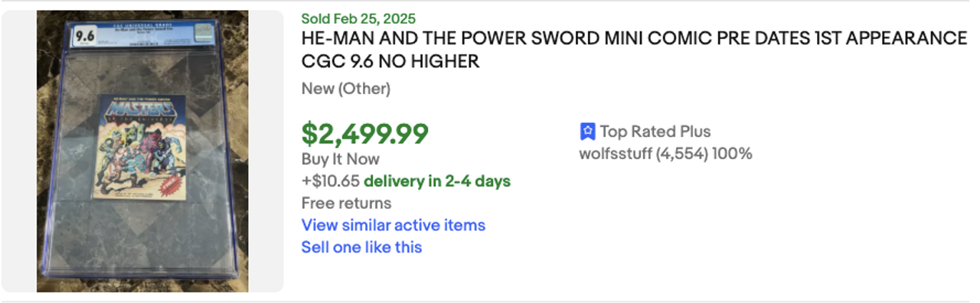
Task: Click the Free returns text
Action: click(x=346, y=203)
